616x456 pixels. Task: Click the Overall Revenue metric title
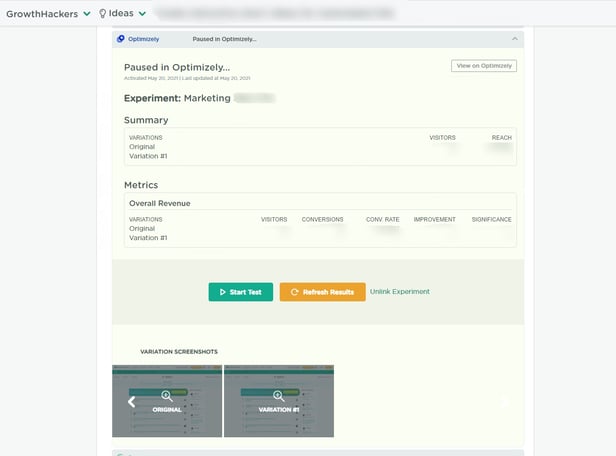tap(160, 203)
